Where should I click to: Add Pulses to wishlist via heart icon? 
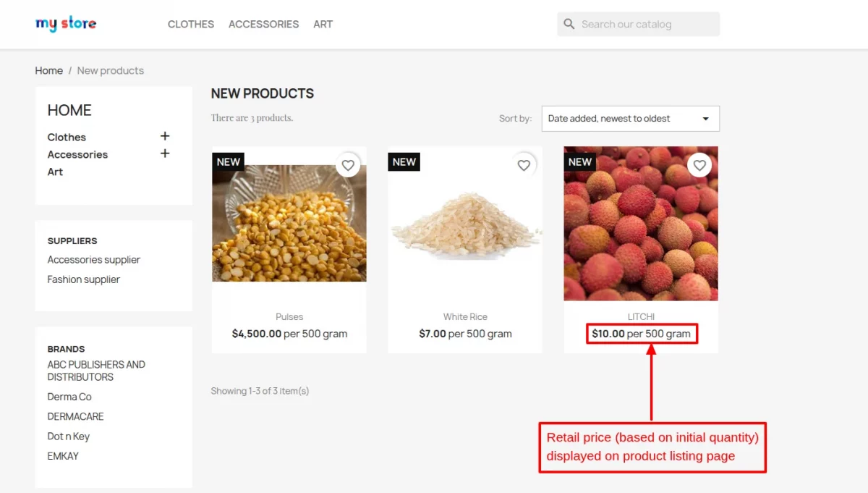[x=348, y=165]
